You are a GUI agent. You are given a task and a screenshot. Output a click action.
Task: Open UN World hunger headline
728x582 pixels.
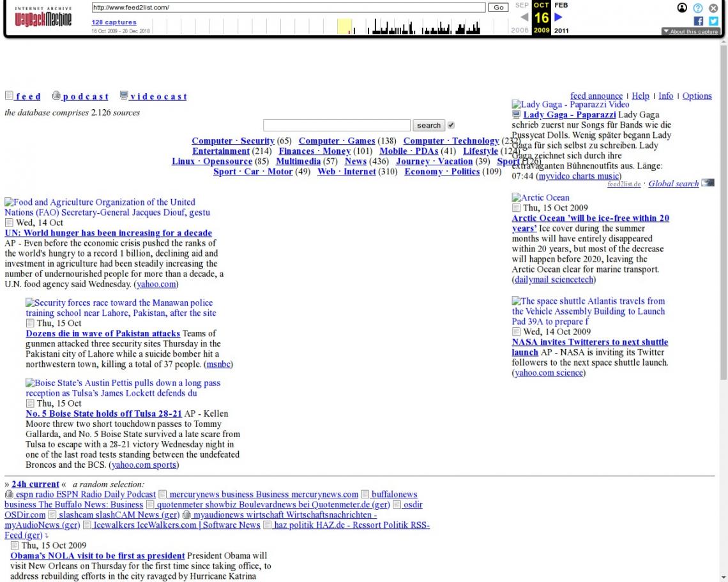(x=108, y=232)
